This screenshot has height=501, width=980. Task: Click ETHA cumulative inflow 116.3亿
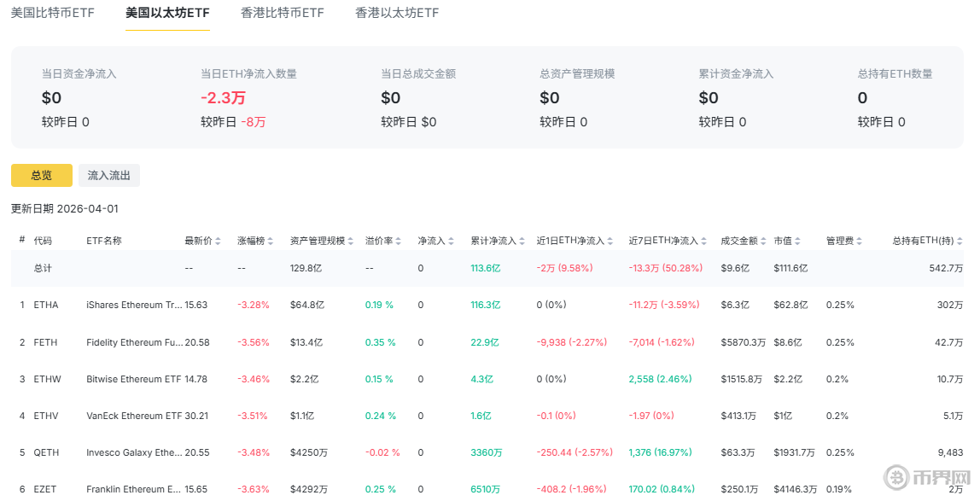pos(486,305)
